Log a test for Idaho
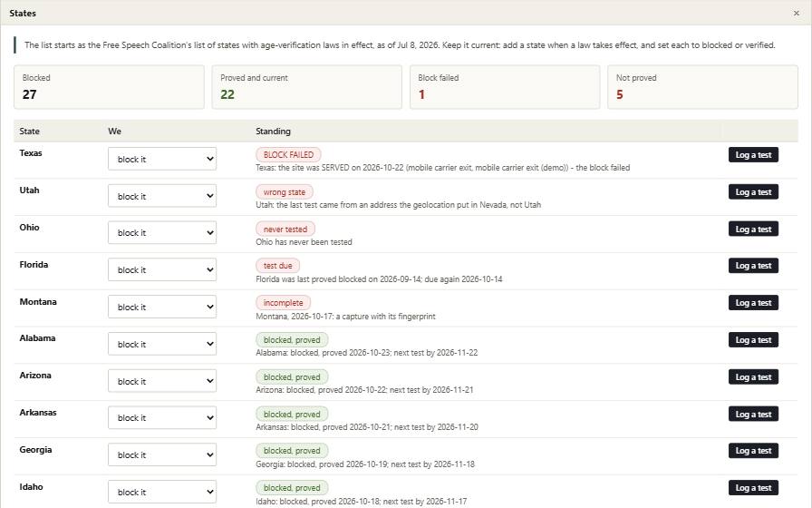This screenshot has height=508, width=812. click(753, 488)
